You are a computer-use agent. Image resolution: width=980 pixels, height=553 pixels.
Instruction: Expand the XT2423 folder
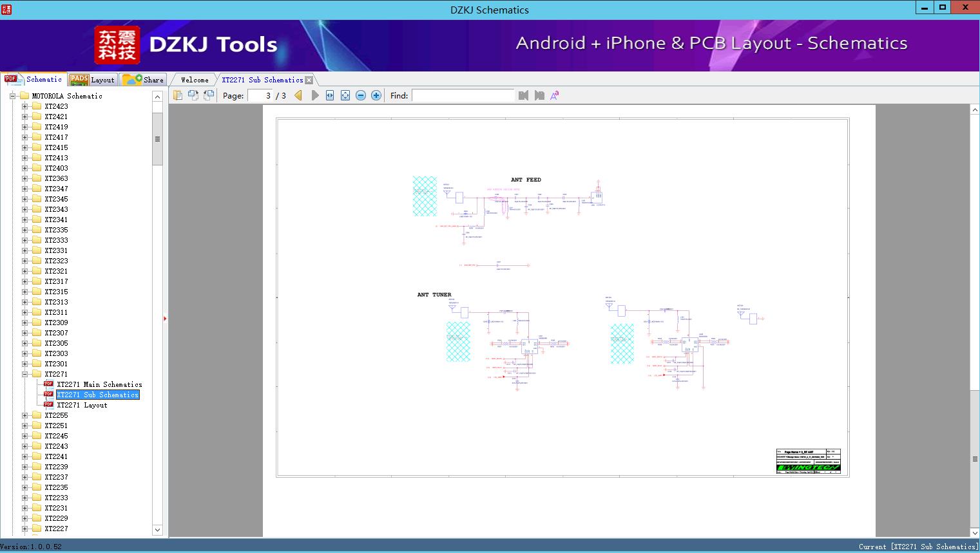click(25, 106)
